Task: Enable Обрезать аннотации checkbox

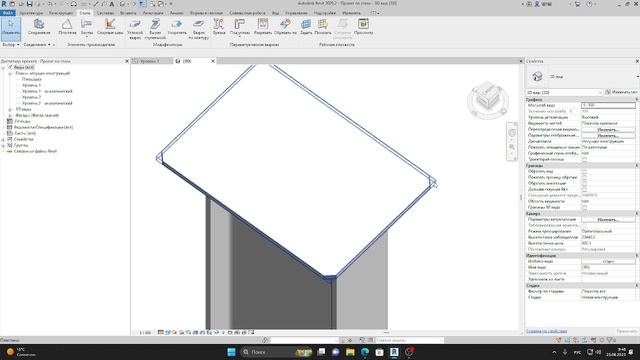Action: pos(584,183)
